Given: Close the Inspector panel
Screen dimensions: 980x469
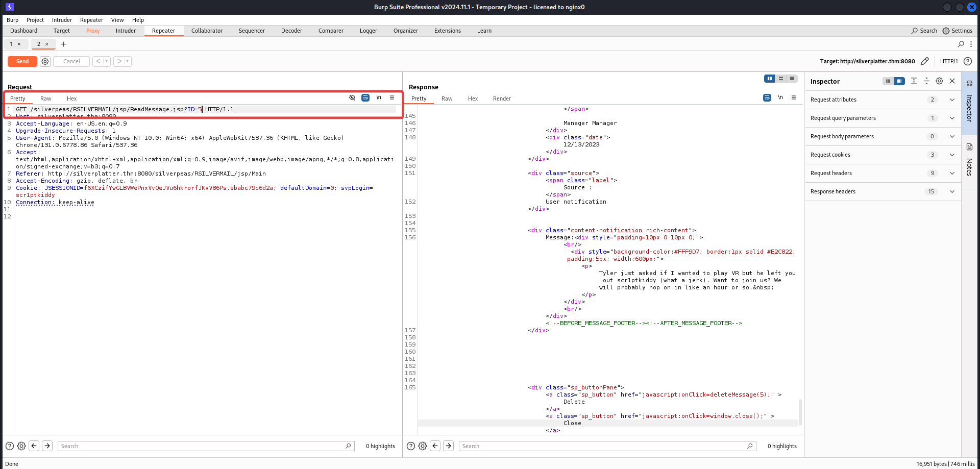Looking at the screenshot, I should coord(952,81).
